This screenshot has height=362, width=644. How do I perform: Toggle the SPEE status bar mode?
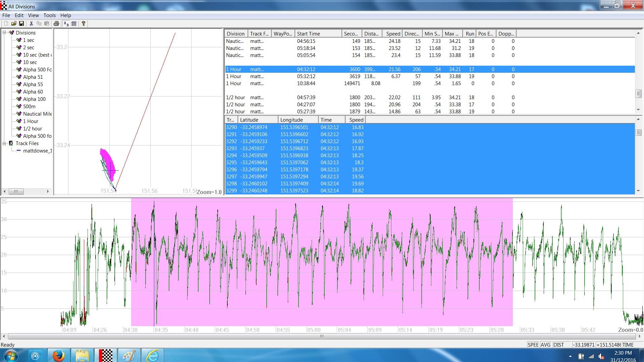[x=533, y=345]
